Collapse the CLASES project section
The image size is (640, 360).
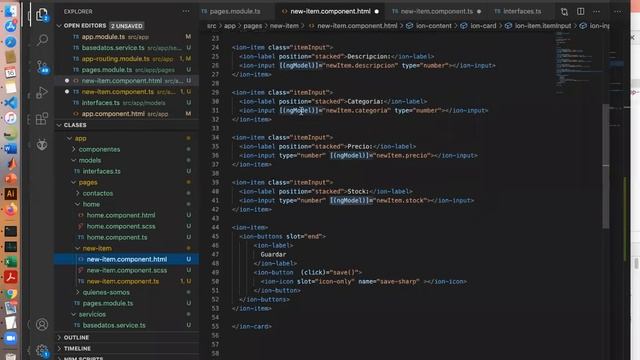tap(127, 125)
